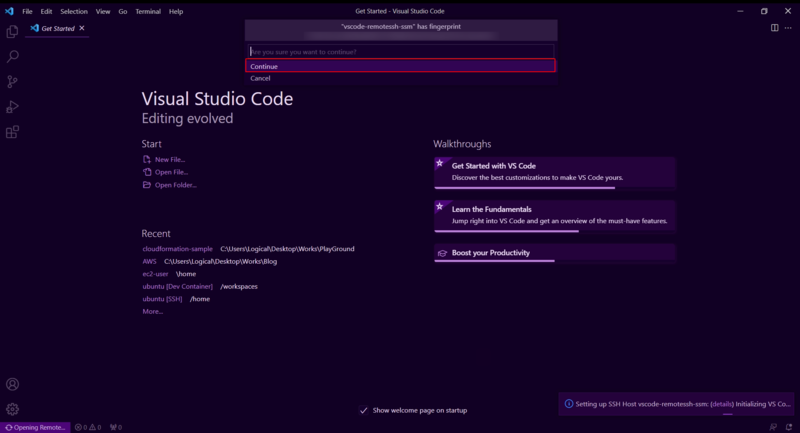Click the Boost your Productivity graduation cap icon
The width and height of the screenshot is (800, 433).
pyautogui.click(x=442, y=253)
